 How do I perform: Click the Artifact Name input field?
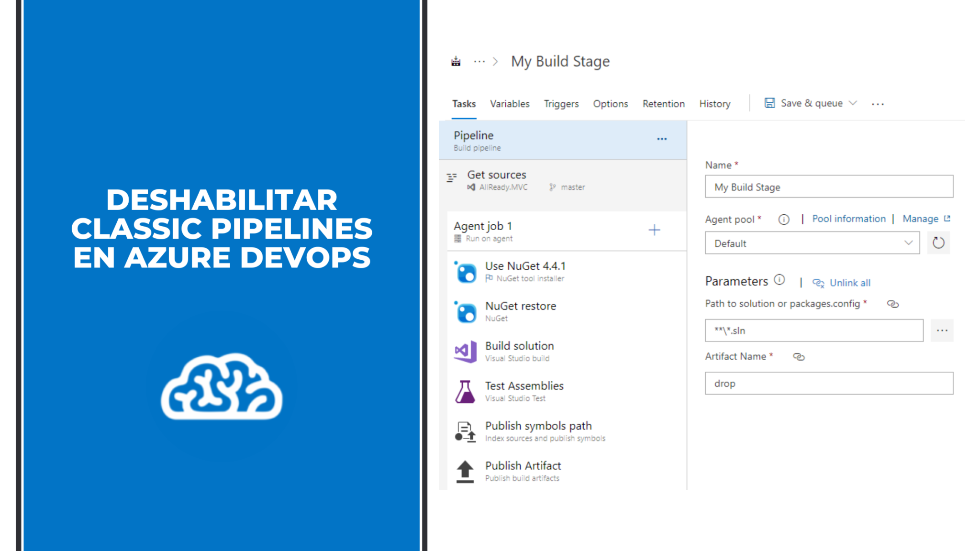coord(829,383)
